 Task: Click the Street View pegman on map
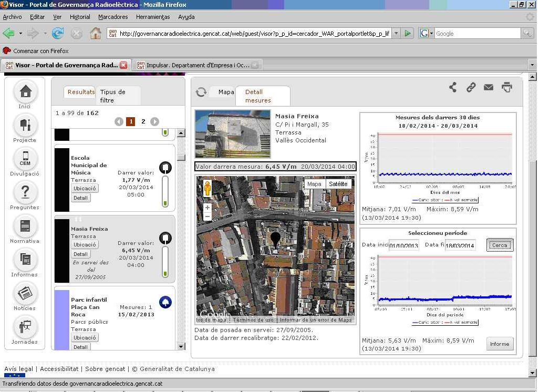coord(207,189)
